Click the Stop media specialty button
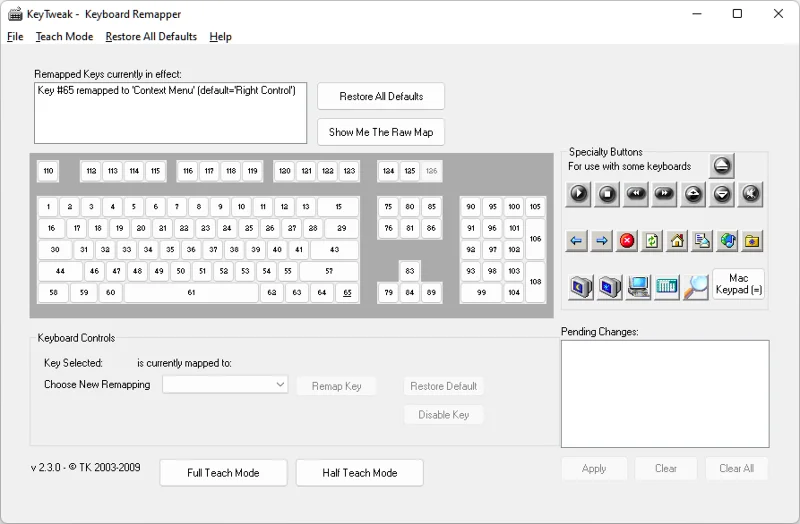The width and height of the screenshot is (800, 524). tap(608, 194)
